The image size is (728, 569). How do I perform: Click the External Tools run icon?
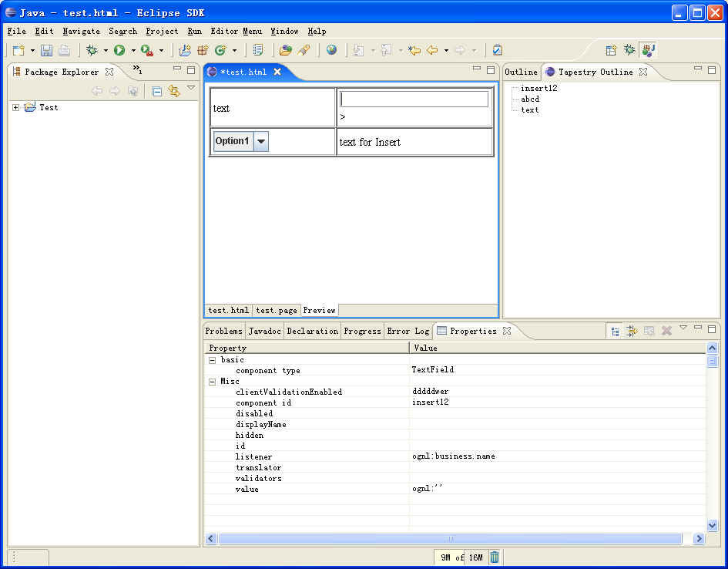point(147,50)
